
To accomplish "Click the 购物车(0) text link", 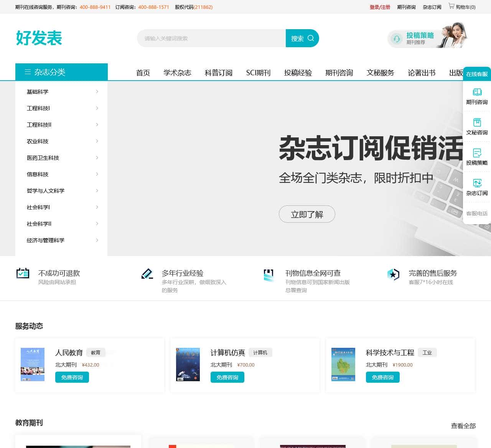I will coord(466,7).
